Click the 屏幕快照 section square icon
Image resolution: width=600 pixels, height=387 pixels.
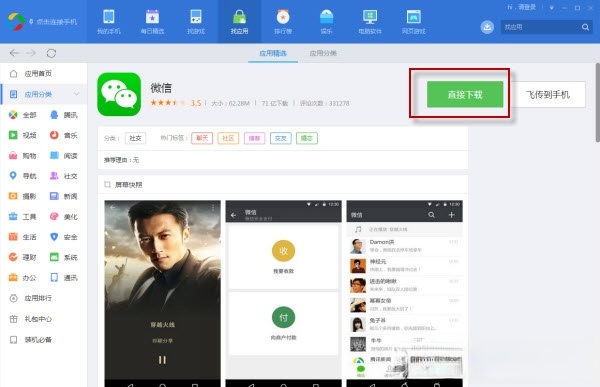click(x=108, y=185)
